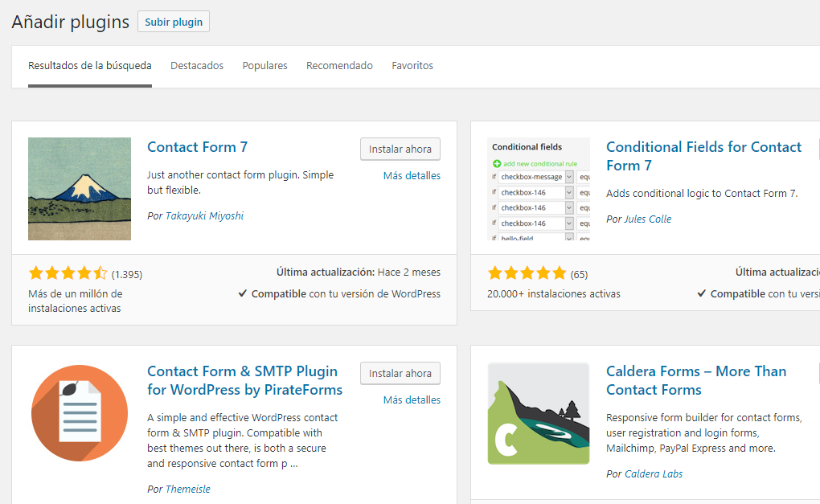The image size is (820, 504).
Task: Open the Destacados tab
Action: [x=197, y=66]
